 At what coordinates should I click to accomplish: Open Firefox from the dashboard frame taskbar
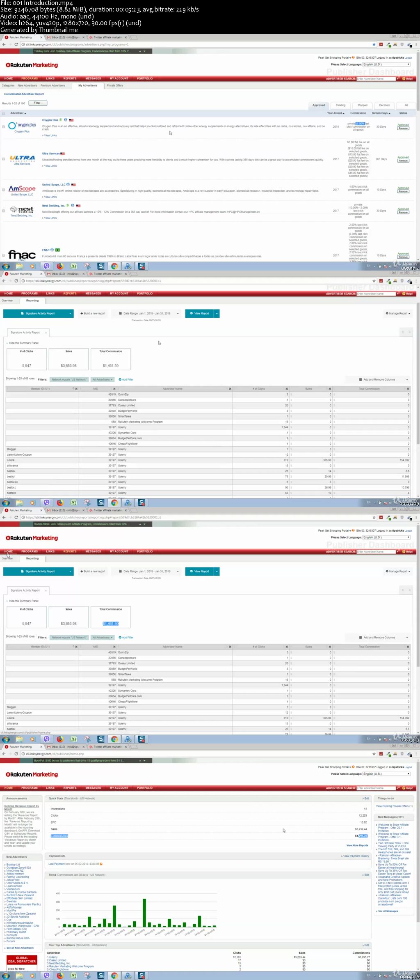(60, 975)
